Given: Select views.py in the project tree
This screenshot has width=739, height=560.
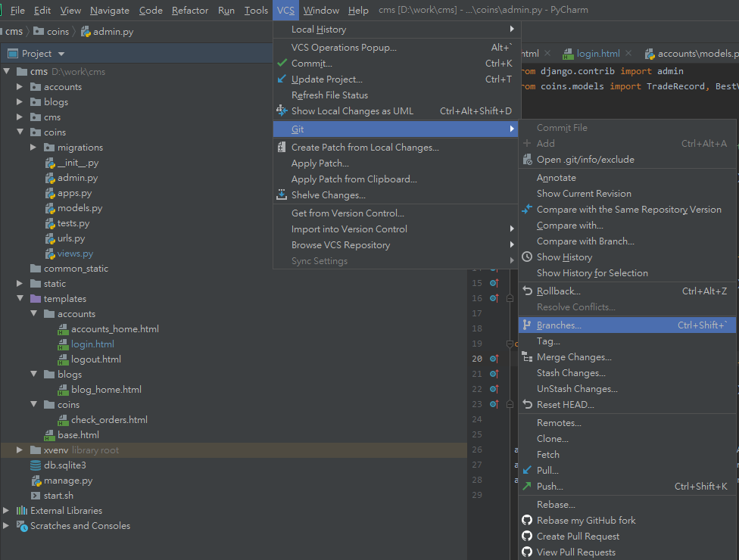Looking at the screenshot, I should (76, 254).
